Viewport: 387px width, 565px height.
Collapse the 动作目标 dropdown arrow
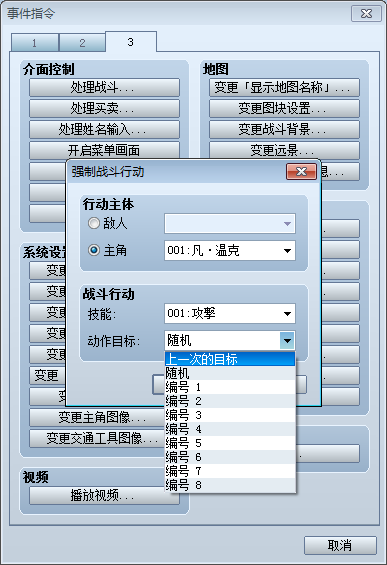tap(287, 341)
